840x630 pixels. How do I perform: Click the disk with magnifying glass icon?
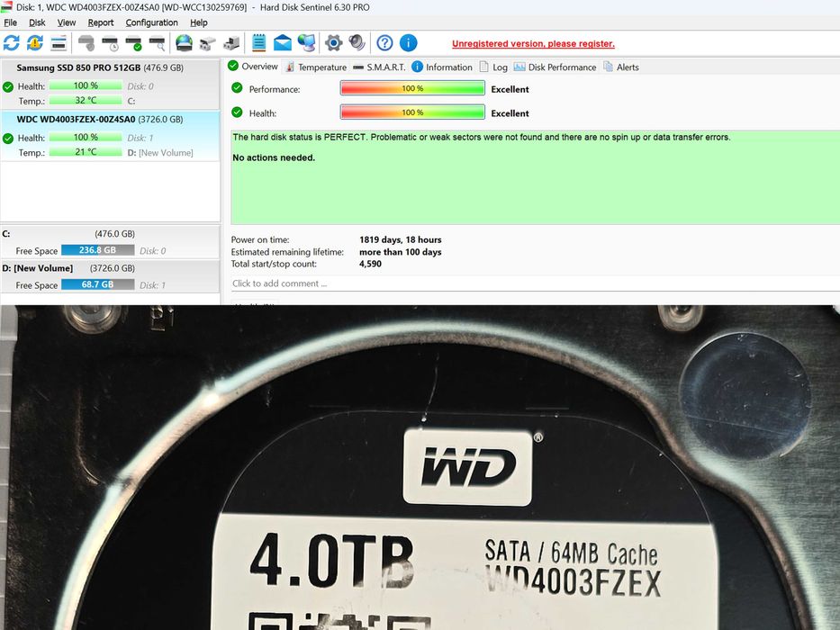(157, 43)
